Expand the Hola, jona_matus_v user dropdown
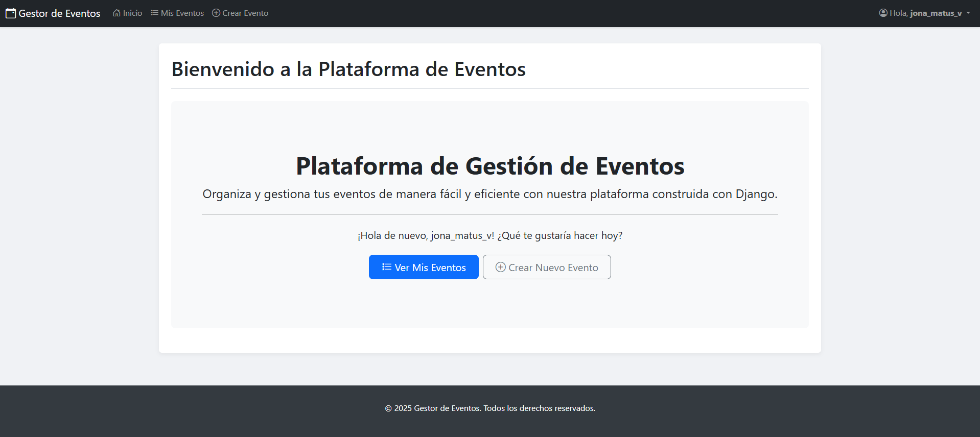This screenshot has height=437, width=980. point(924,13)
